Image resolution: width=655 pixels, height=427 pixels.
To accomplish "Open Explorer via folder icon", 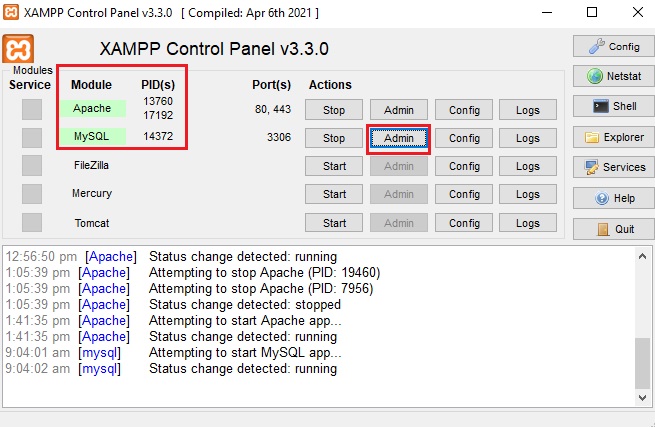I will pyautogui.click(x=613, y=137).
